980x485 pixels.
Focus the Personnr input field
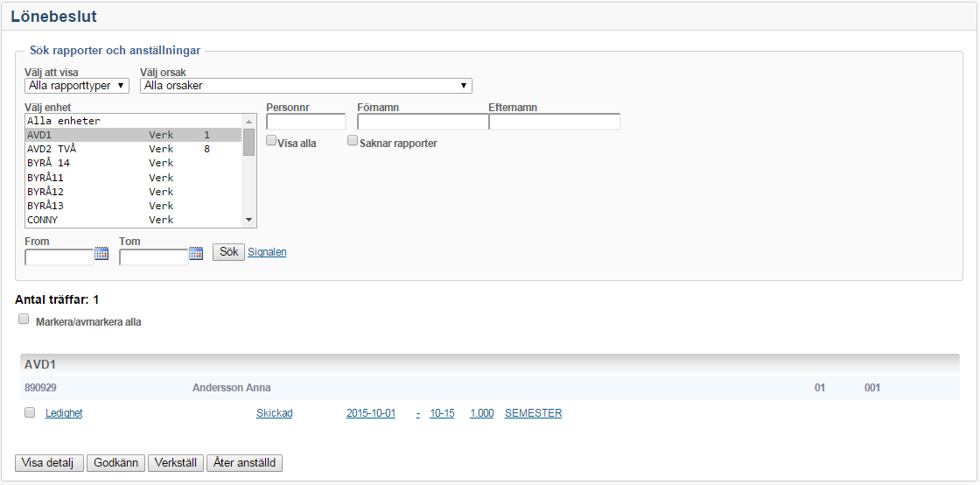305,123
